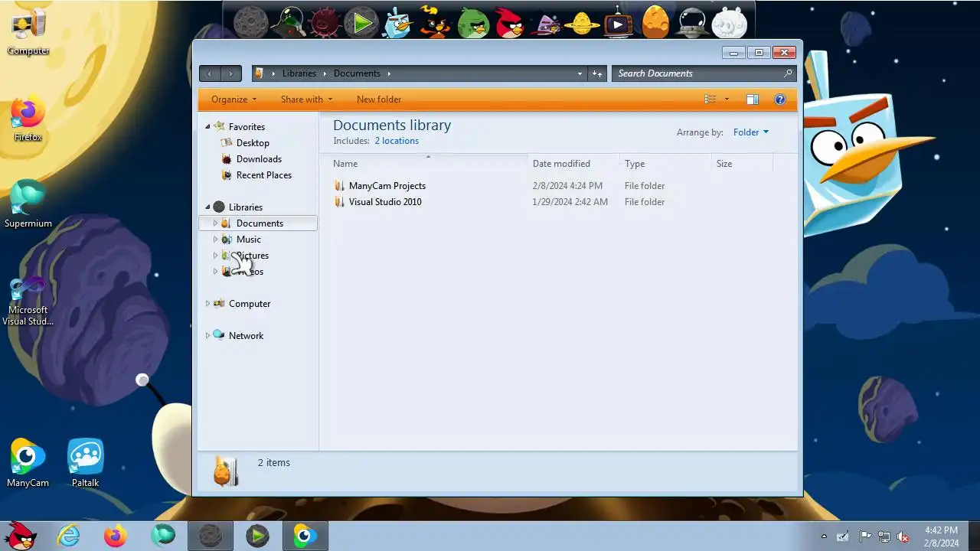Show hidden tray icons arrow

click(824, 536)
